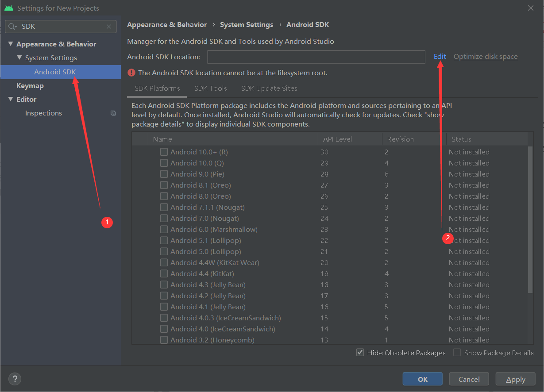
Task: Check Android 4.4 (KitKat) checkbox
Action: pyautogui.click(x=164, y=273)
